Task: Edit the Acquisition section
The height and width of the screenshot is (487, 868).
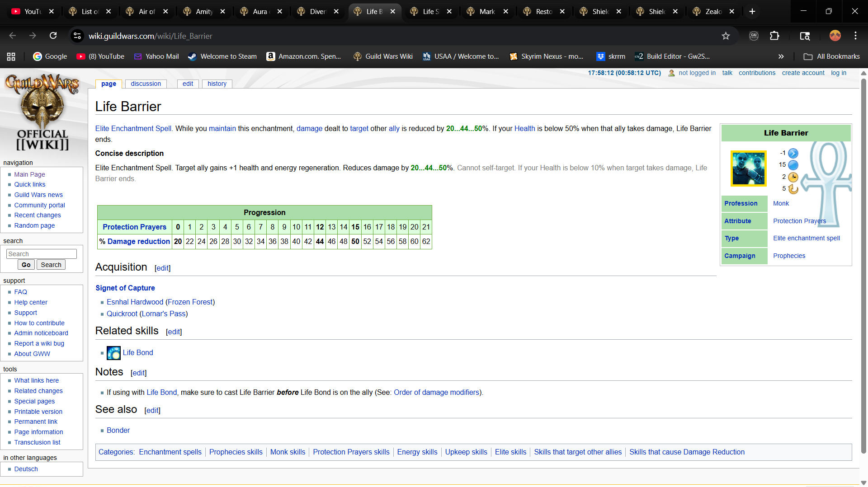Action: click(x=162, y=268)
